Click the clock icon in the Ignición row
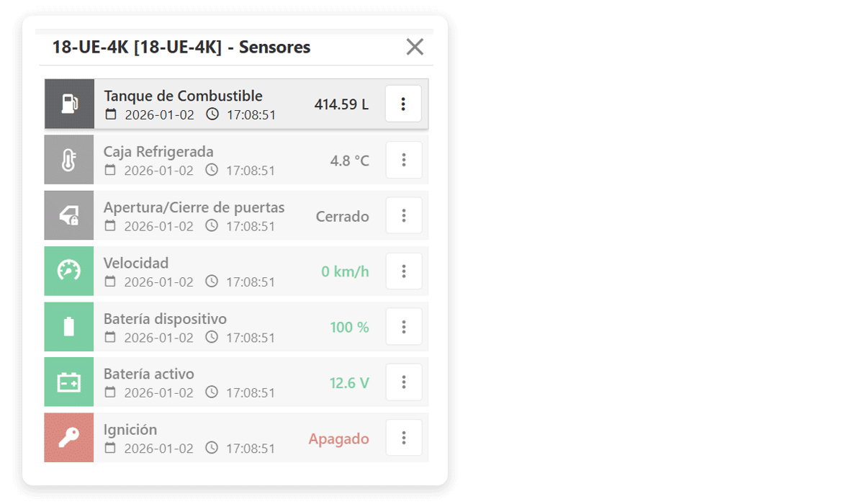Screen dimensions: 864x504 pos(212,448)
